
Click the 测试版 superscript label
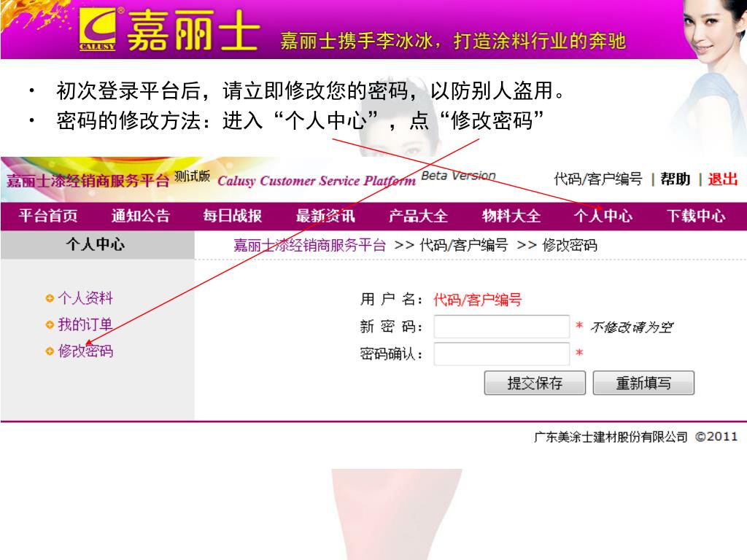(192, 176)
